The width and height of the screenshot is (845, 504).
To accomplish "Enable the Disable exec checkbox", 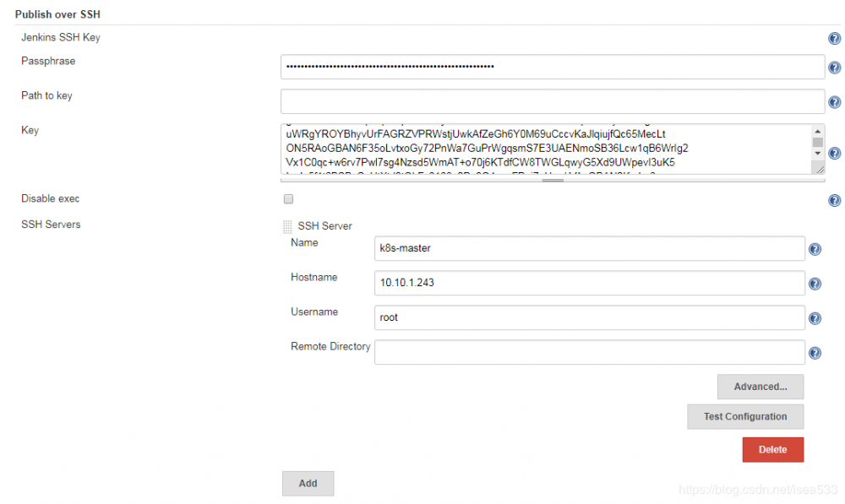I will (288, 199).
